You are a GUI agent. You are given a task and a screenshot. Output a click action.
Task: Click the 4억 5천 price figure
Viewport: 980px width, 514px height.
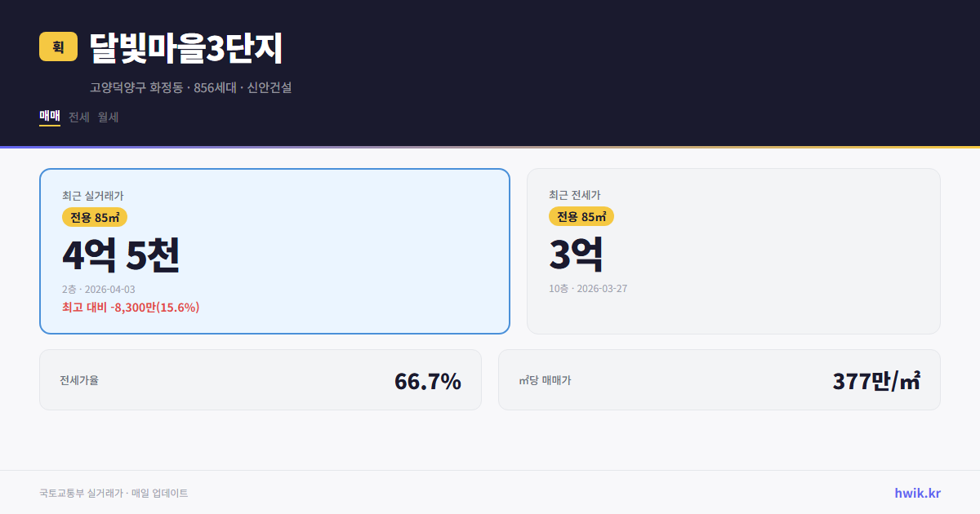(122, 255)
